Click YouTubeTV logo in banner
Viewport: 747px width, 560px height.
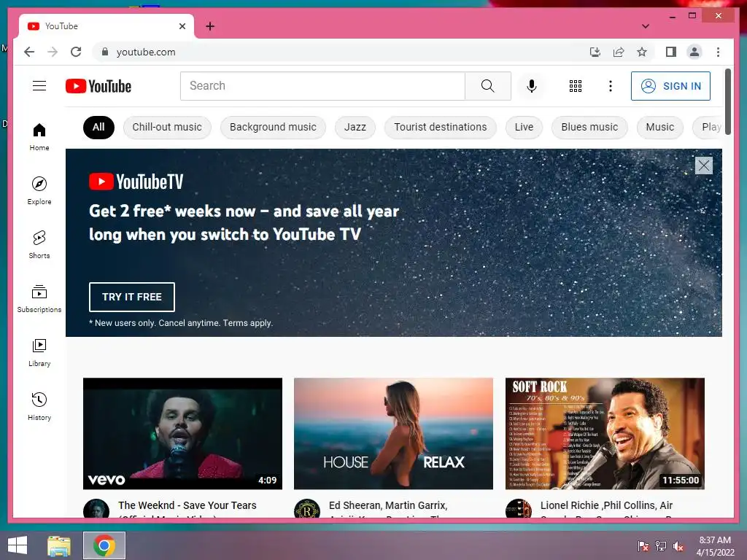tap(136, 182)
